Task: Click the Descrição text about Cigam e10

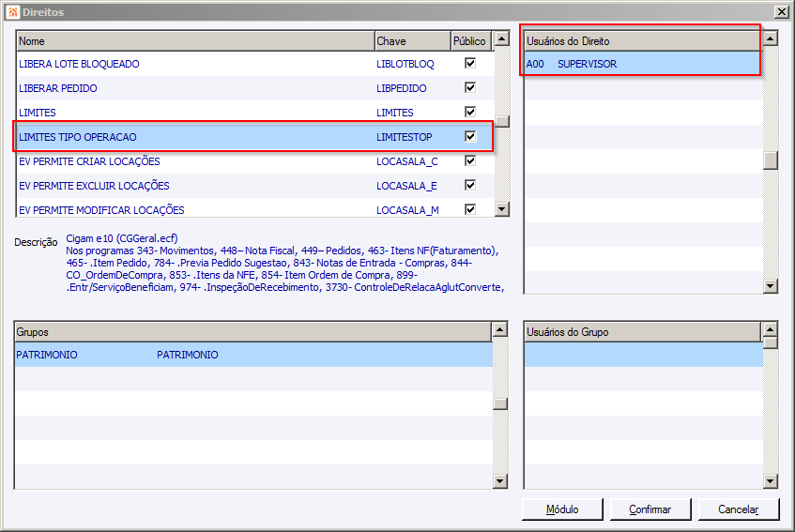Action: pyautogui.click(x=285, y=263)
